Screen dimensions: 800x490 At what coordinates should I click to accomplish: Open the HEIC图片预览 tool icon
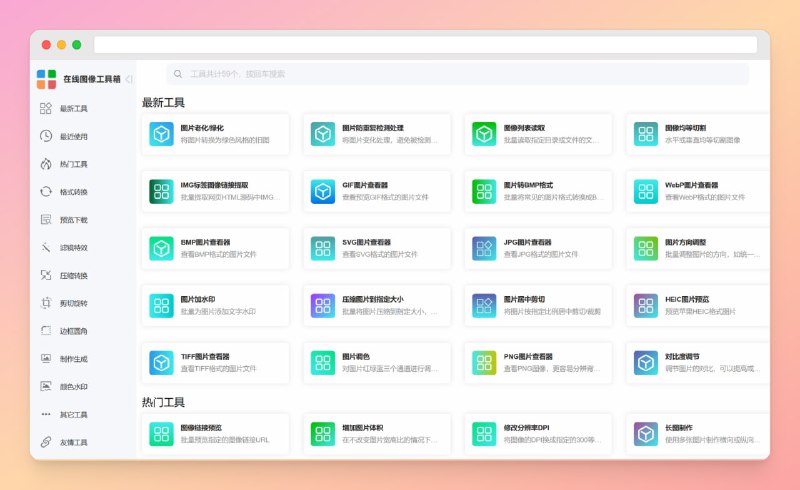[x=646, y=305]
